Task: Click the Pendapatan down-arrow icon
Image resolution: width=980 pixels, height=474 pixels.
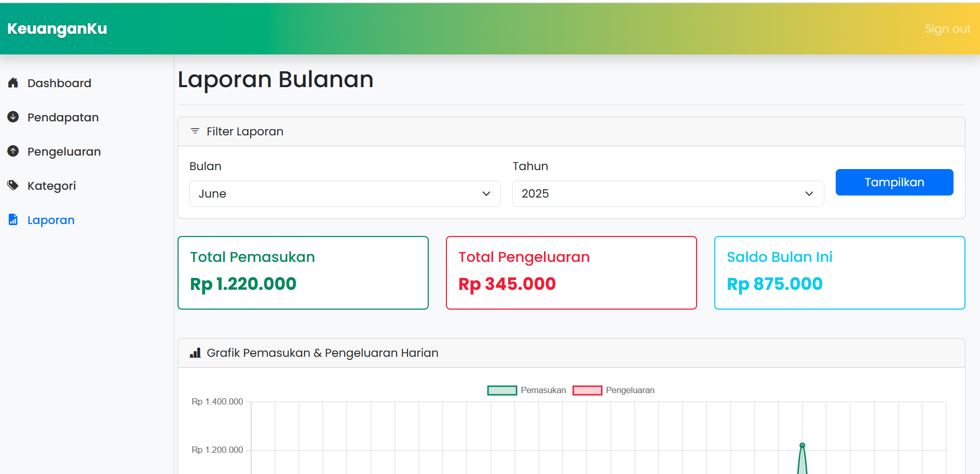Action: click(13, 117)
